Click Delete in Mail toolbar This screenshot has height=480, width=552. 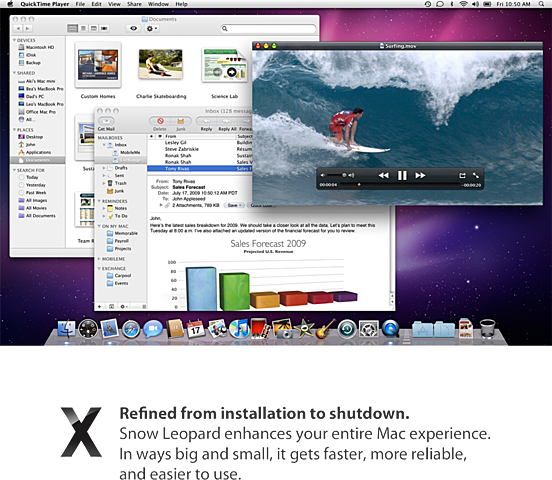tap(160, 124)
